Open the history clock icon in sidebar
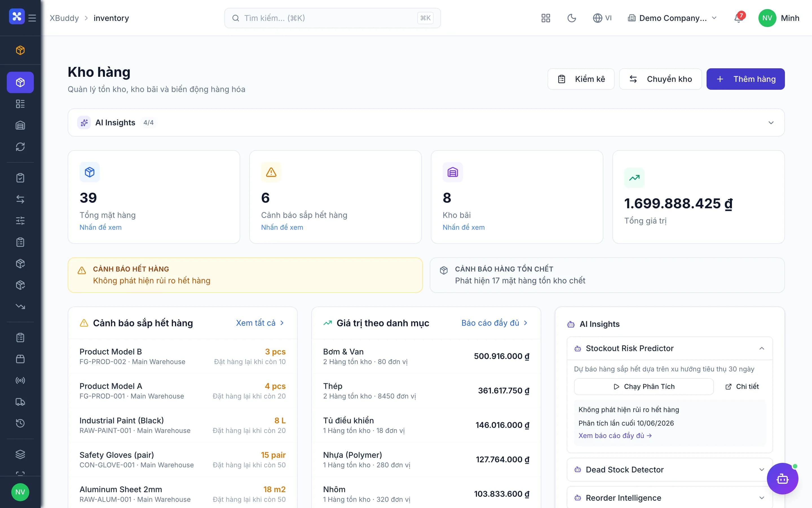812x508 pixels. 20,423
